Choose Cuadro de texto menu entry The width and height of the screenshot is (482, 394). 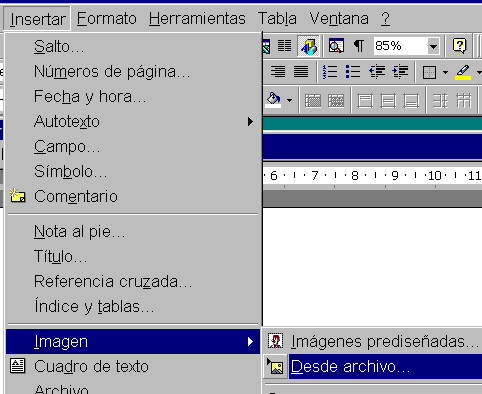point(133,366)
